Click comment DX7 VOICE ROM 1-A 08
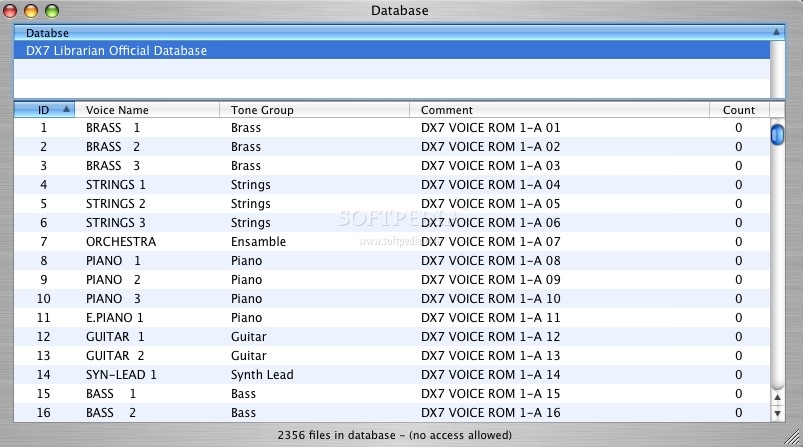This screenshot has width=803, height=447. tap(490, 261)
